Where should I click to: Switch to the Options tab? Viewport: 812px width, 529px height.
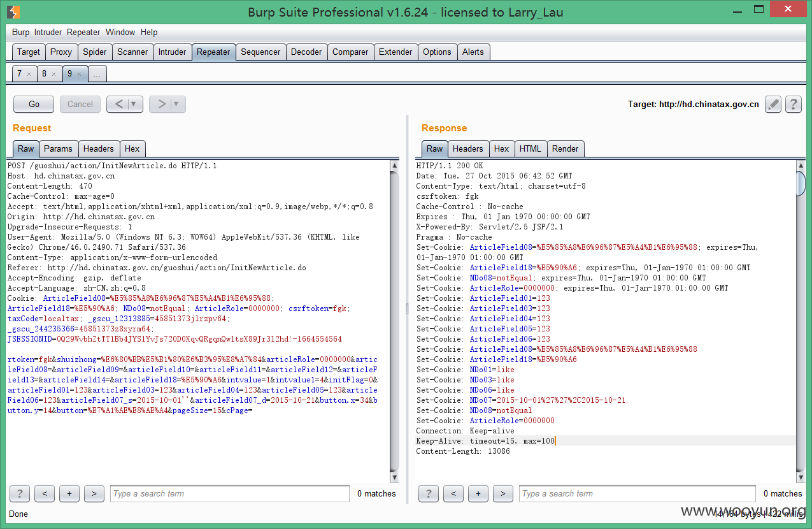coord(437,52)
